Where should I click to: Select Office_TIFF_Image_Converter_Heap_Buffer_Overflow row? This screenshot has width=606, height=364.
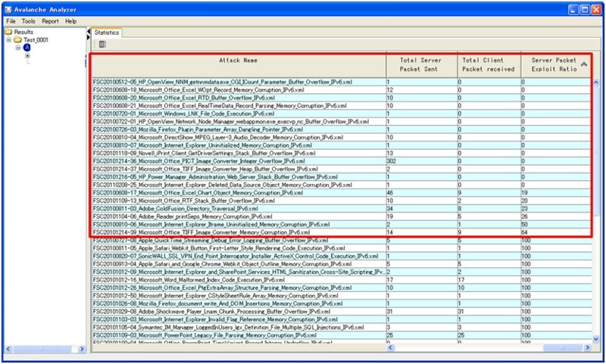pos(342,169)
